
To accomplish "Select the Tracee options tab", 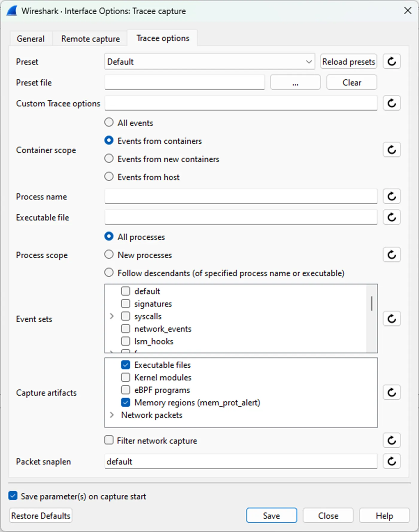I will pyautogui.click(x=163, y=38).
